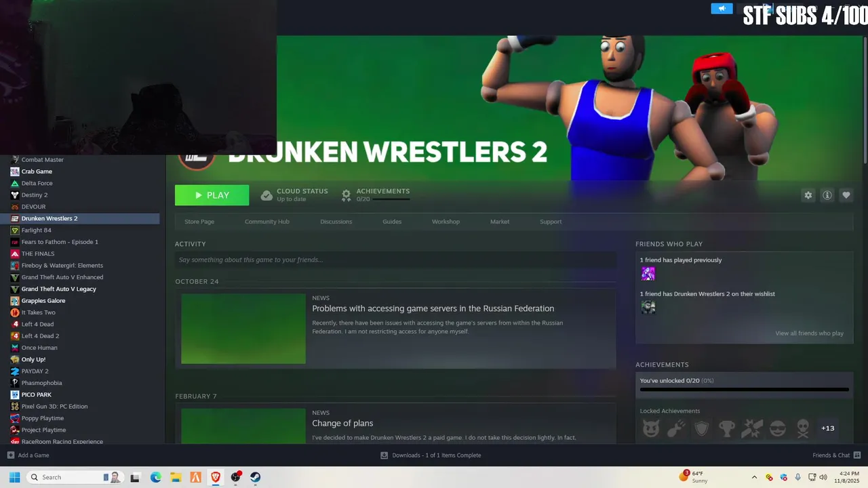This screenshot has width=868, height=488.
Task: Click Add a Game link
Action: [33, 455]
